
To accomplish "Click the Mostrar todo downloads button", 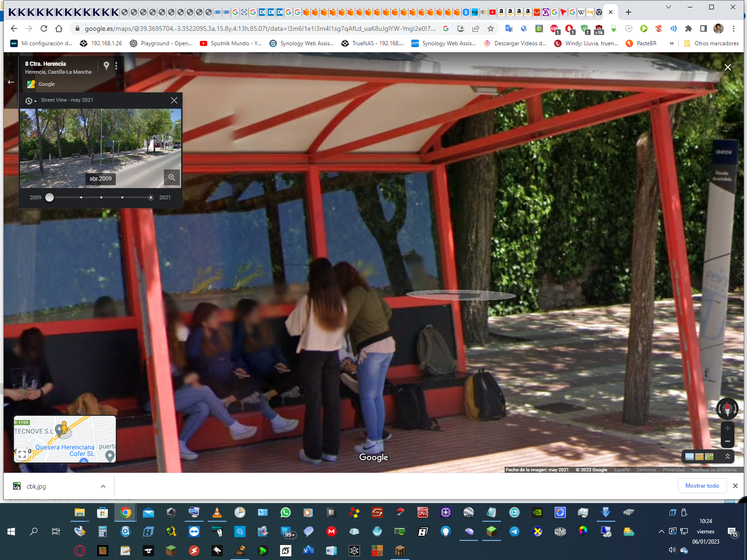I will (x=702, y=486).
